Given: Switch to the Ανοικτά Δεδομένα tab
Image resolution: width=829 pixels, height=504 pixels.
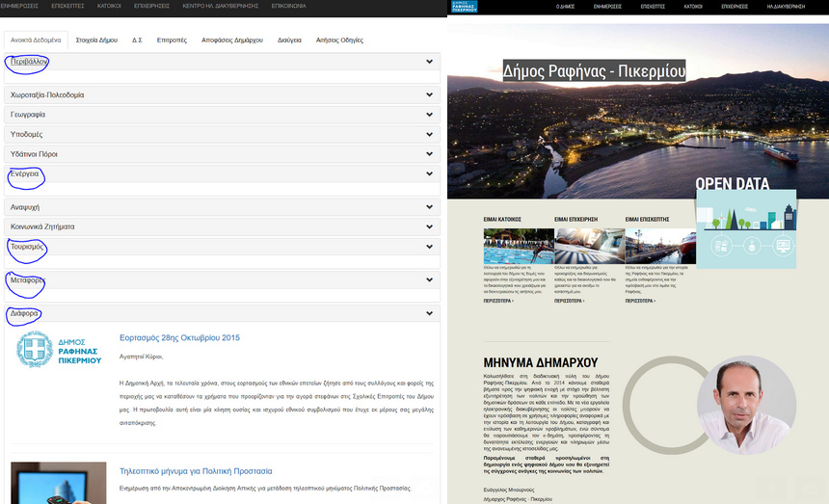Looking at the screenshot, I should (x=36, y=40).
